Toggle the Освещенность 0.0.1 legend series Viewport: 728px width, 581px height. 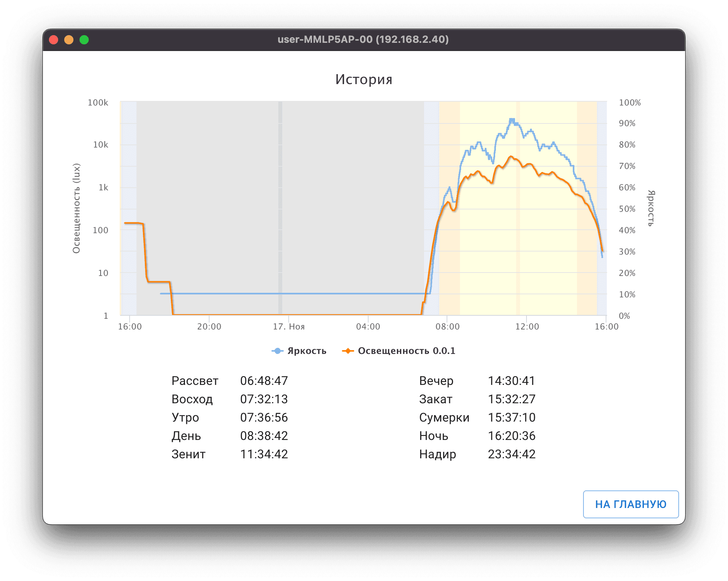point(399,351)
